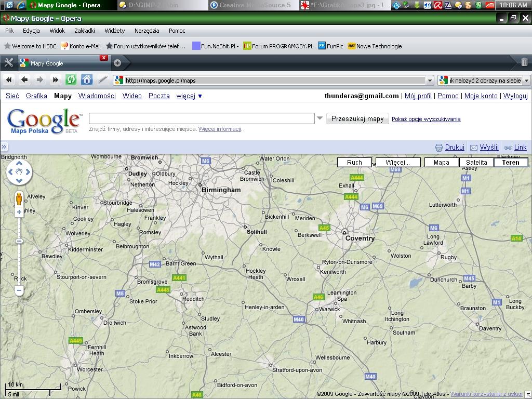Click the M42 motorway shield

[x=155, y=264]
